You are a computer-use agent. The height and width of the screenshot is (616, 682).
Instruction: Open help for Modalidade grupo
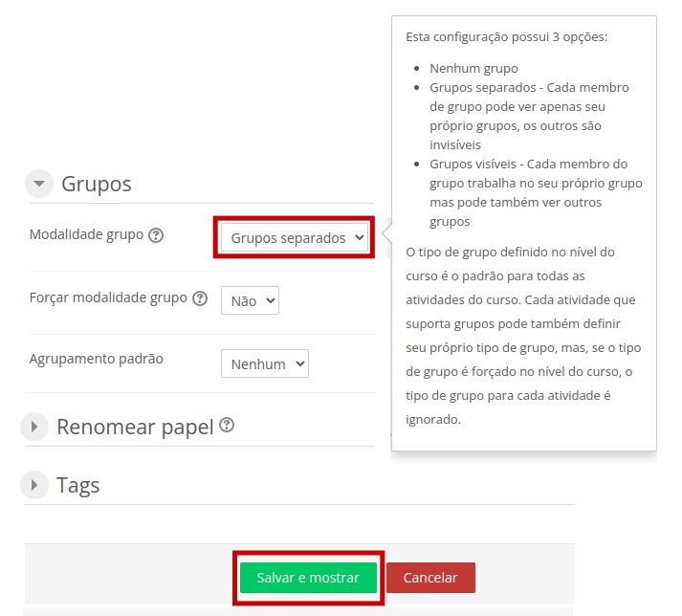(x=156, y=235)
